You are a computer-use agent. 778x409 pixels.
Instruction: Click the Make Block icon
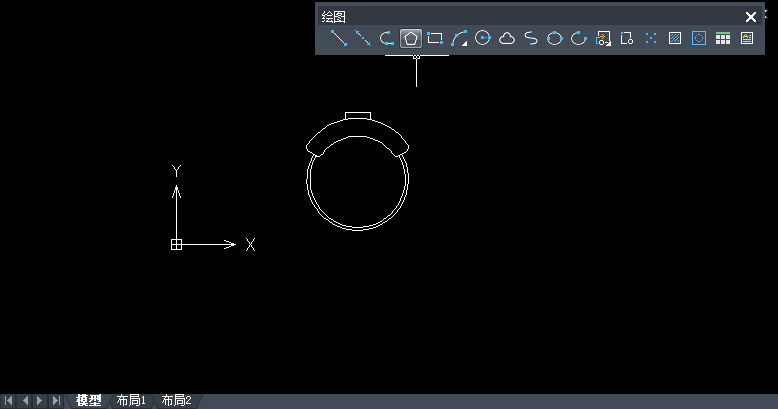tap(627, 39)
